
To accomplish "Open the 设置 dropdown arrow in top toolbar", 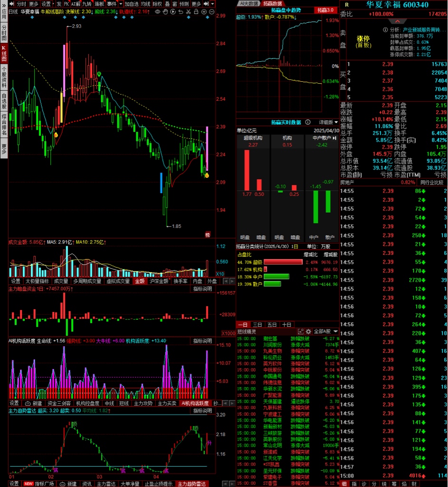I will (53, 4).
